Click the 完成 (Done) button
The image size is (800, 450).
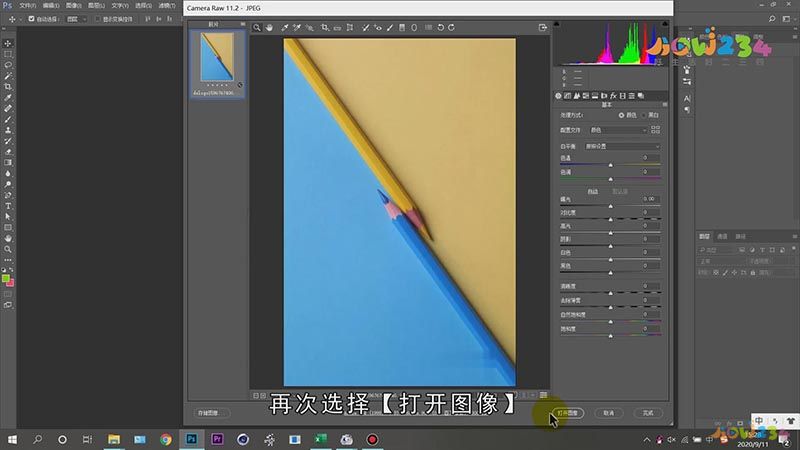(648, 413)
